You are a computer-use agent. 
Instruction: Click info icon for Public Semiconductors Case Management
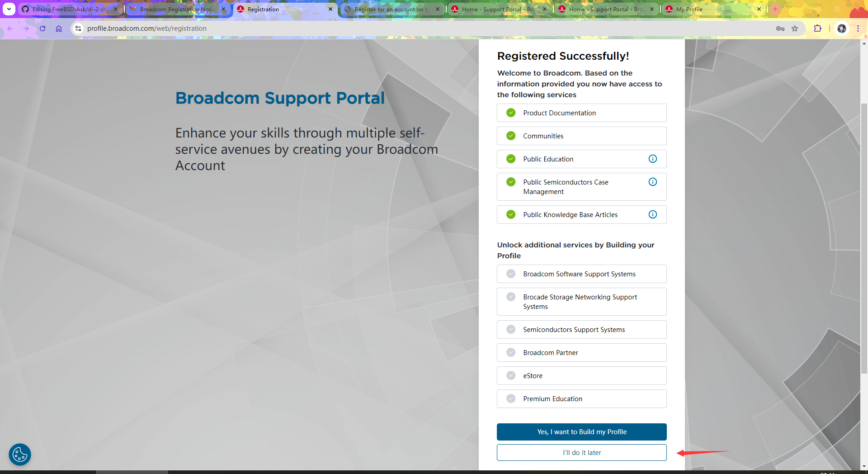coord(652,182)
